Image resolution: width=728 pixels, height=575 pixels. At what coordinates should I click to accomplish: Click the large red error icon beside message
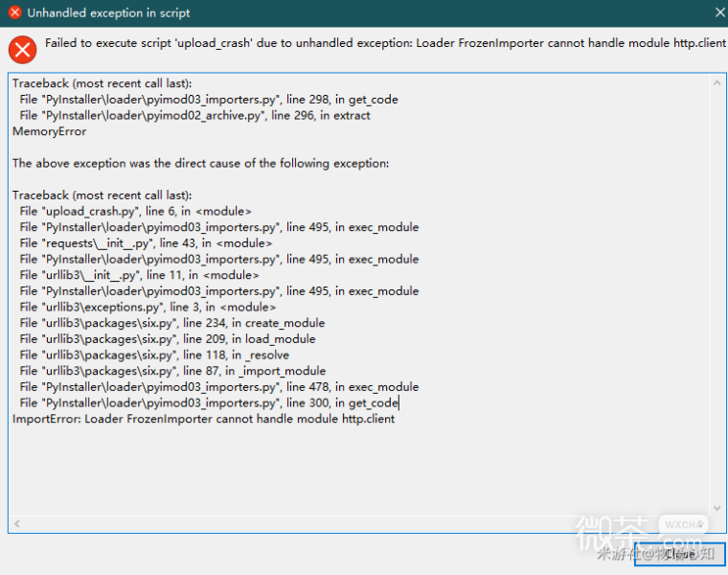click(x=22, y=48)
